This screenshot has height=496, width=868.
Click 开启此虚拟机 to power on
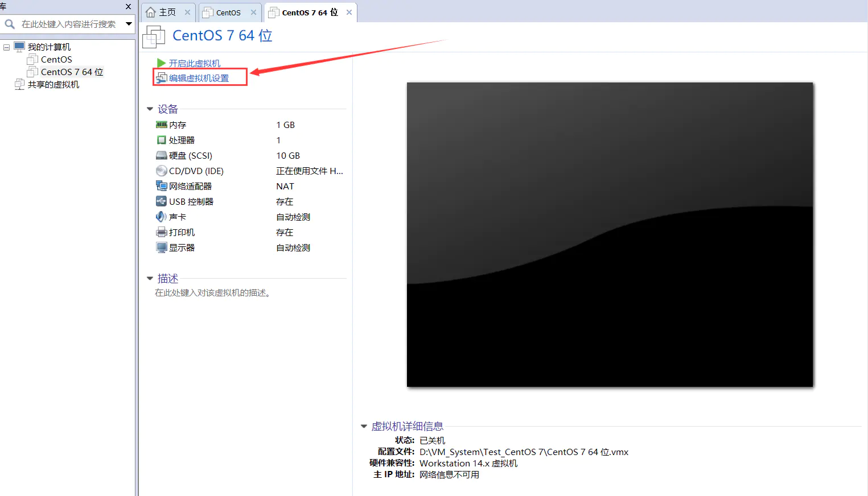click(x=195, y=63)
